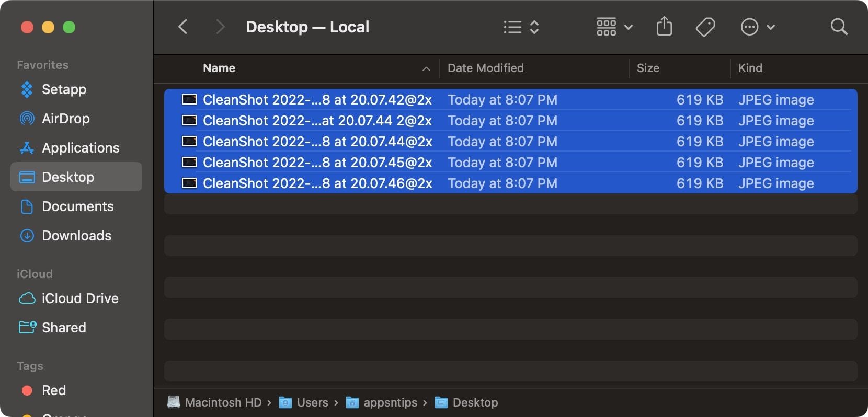Select AirDrop in the sidebar

pyautogui.click(x=65, y=119)
